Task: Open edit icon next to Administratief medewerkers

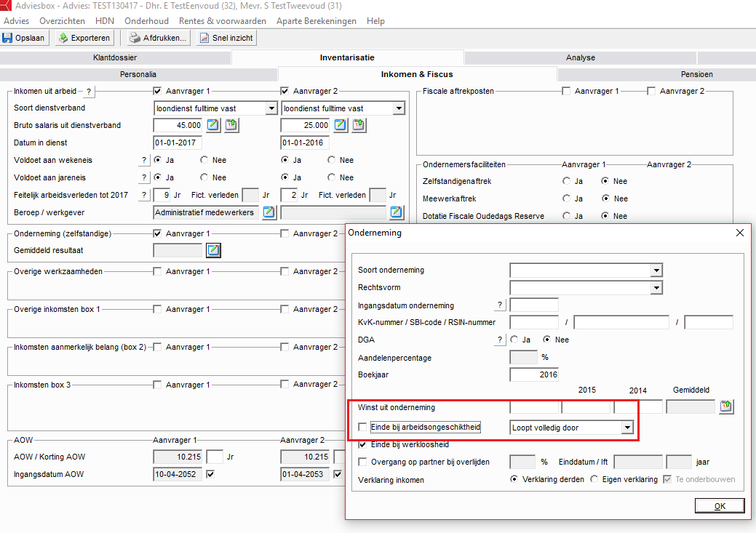Action: pyautogui.click(x=268, y=212)
